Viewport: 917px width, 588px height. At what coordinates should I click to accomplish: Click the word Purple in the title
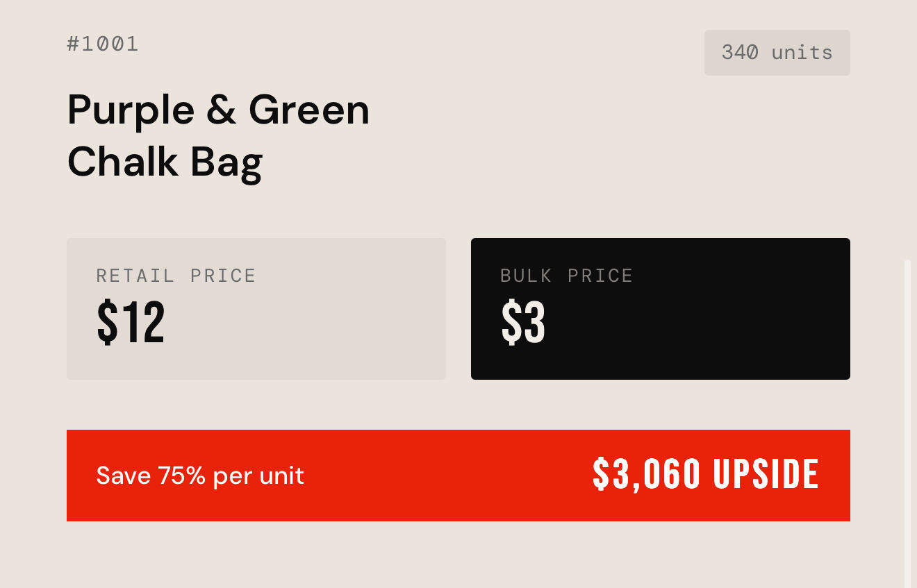(131, 110)
